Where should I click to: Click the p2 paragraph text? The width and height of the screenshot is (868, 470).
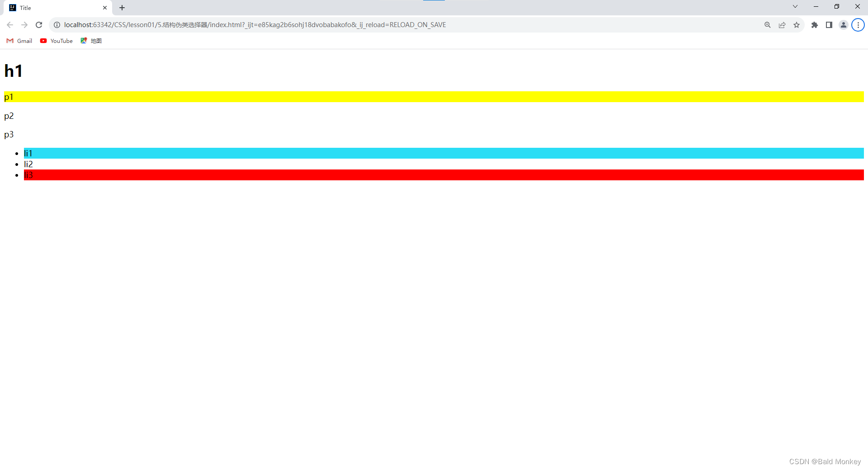tap(9, 116)
